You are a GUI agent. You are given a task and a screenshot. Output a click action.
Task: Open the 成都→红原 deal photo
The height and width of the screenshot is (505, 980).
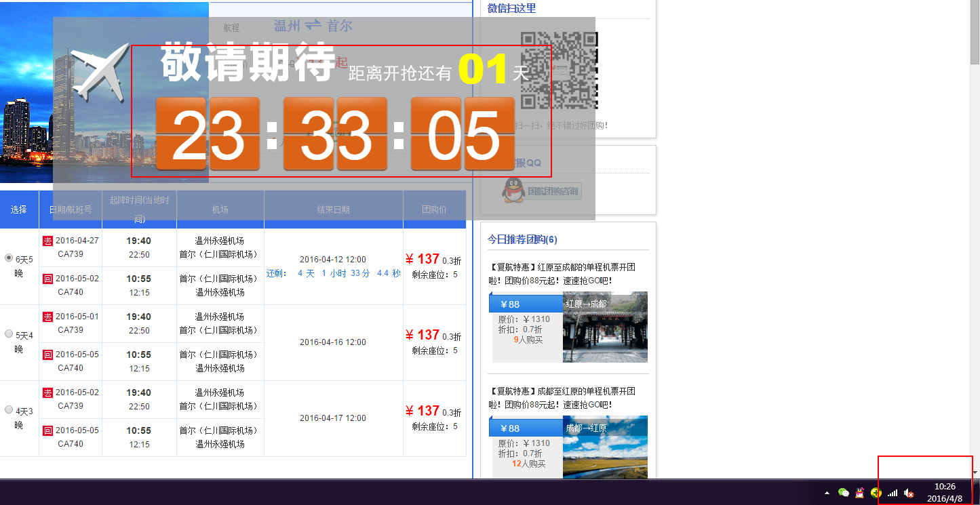pos(605,447)
